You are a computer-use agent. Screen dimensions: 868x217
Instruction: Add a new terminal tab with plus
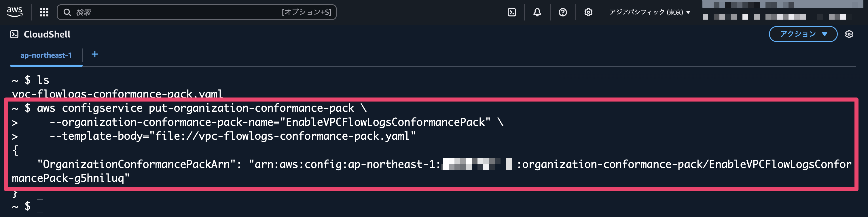click(95, 54)
